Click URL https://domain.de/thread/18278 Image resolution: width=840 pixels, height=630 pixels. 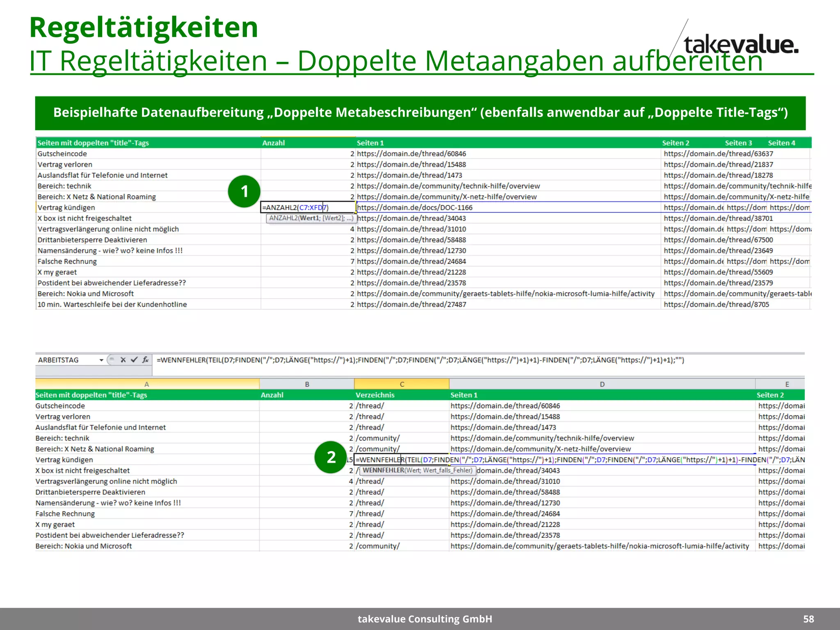718,175
